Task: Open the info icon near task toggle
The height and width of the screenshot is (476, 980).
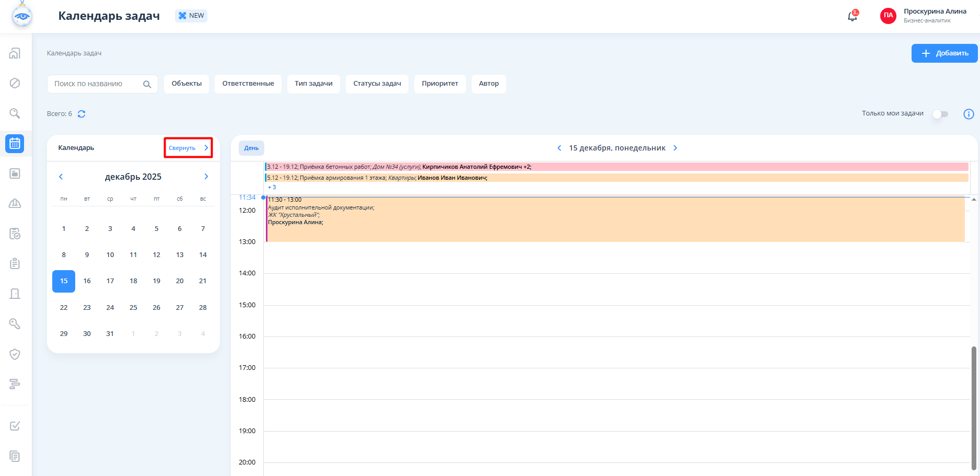Action: [969, 114]
